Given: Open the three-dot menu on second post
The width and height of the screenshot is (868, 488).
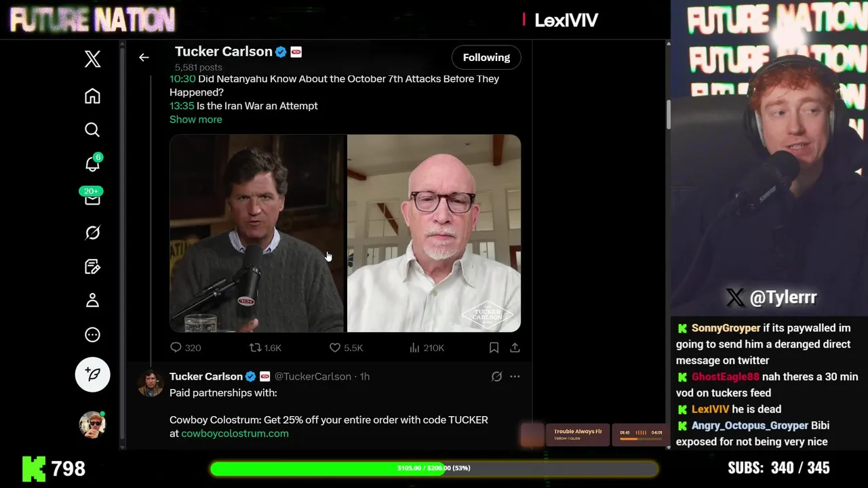Looking at the screenshot, I should point(515,376).
